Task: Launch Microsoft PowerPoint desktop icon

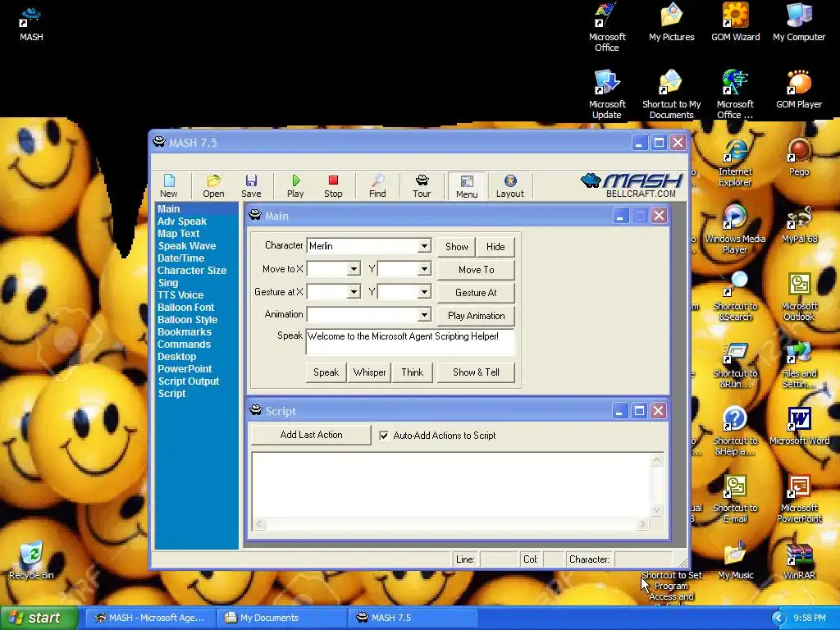Action: [799, 499]
